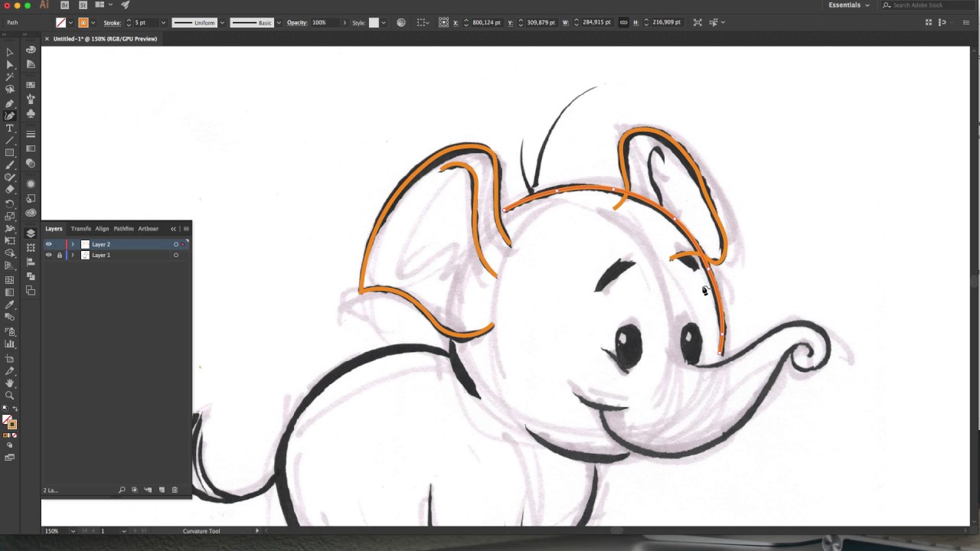Open the stroke weight dropdown
Viewport: 980px width, 551px height.
coord(163,22)
